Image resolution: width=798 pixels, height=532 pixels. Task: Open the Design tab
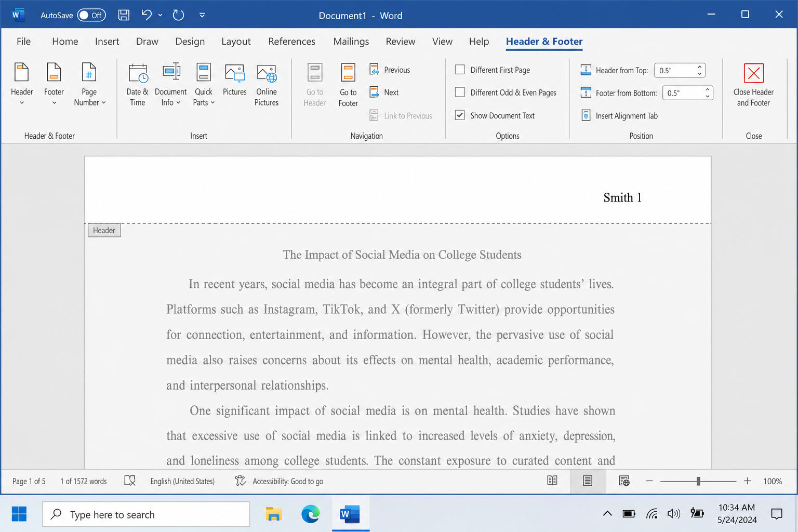(190, 42)
